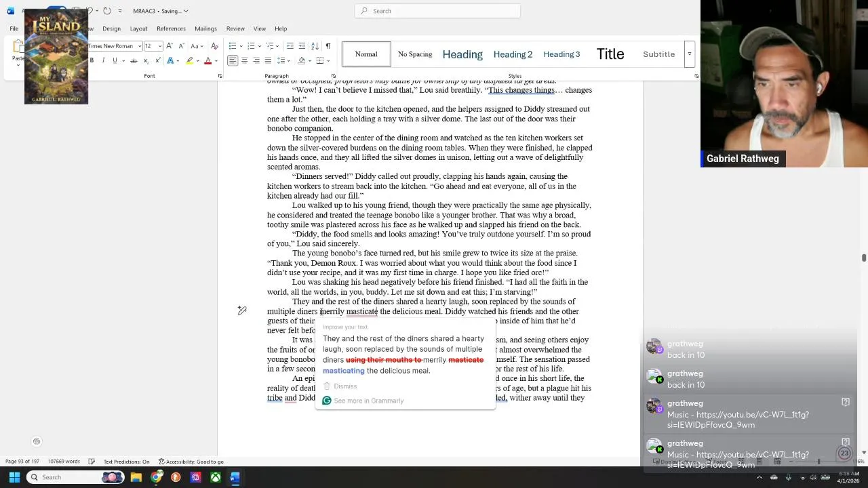868x488 pixels.
Task: Open Borders dropdown arrow
Action: click(328, 60)
